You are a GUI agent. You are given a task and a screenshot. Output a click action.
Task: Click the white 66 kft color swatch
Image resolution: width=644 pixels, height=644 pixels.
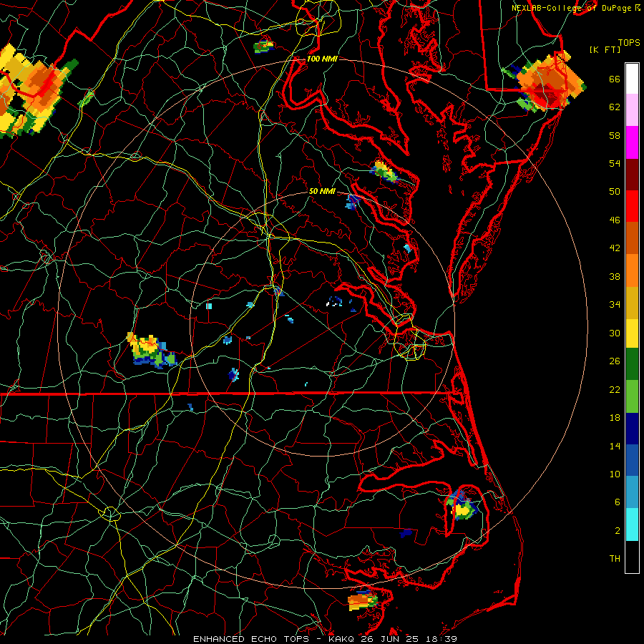pyautogui.click(x=632, y=79)
